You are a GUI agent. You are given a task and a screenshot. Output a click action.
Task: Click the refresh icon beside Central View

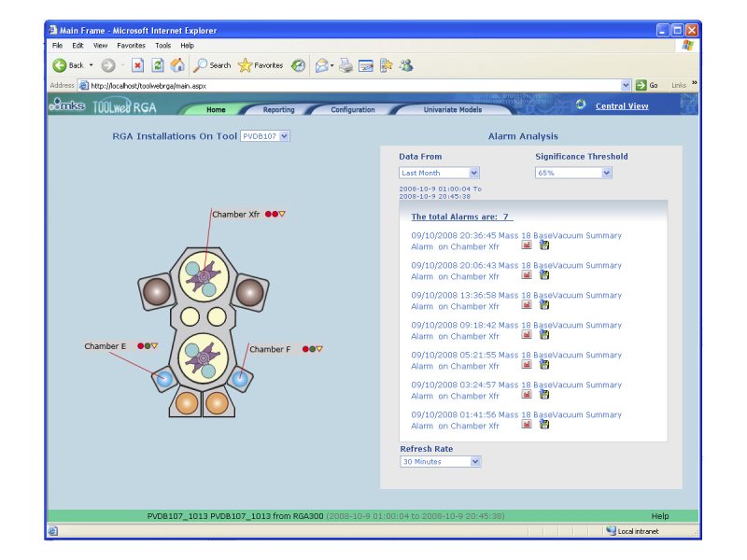[x=581, y=105]
